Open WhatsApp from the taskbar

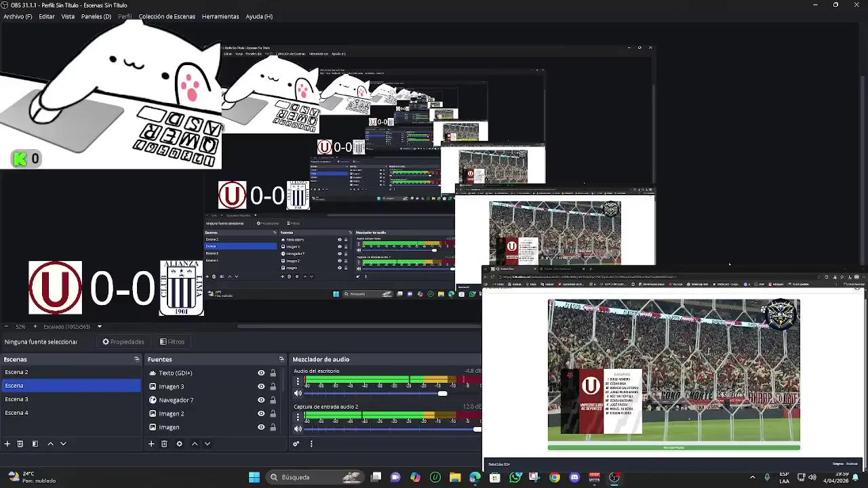(x=515, y=477)
